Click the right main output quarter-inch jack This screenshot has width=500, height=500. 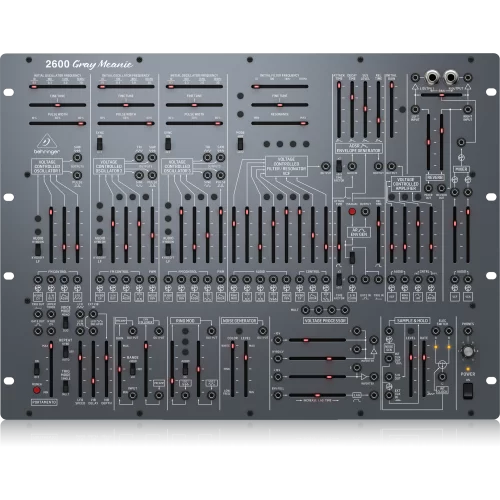[x=451, y=78]
